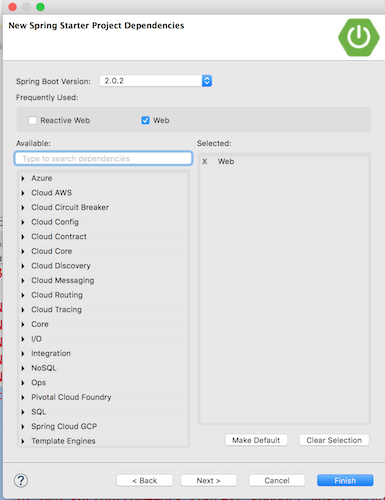
Task: Select the Integration label
Action: tap(51, 353)
